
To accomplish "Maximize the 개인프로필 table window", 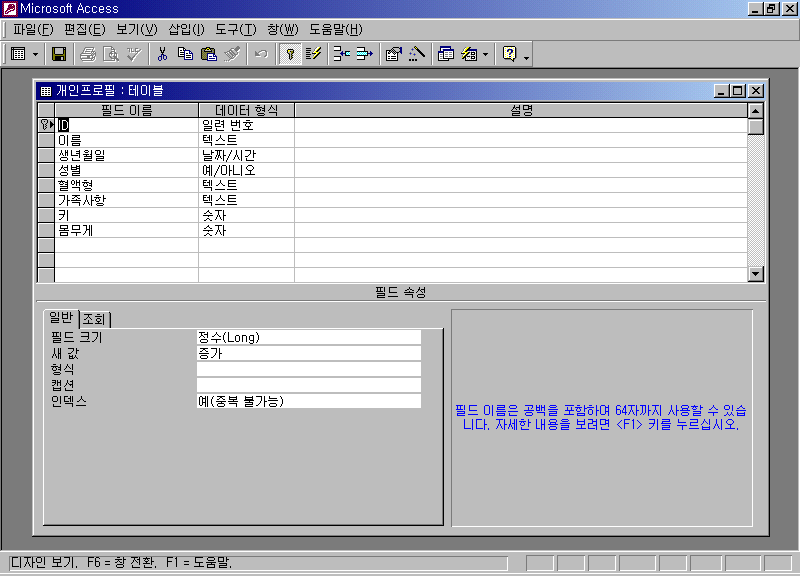I will [x=738, y=91].
